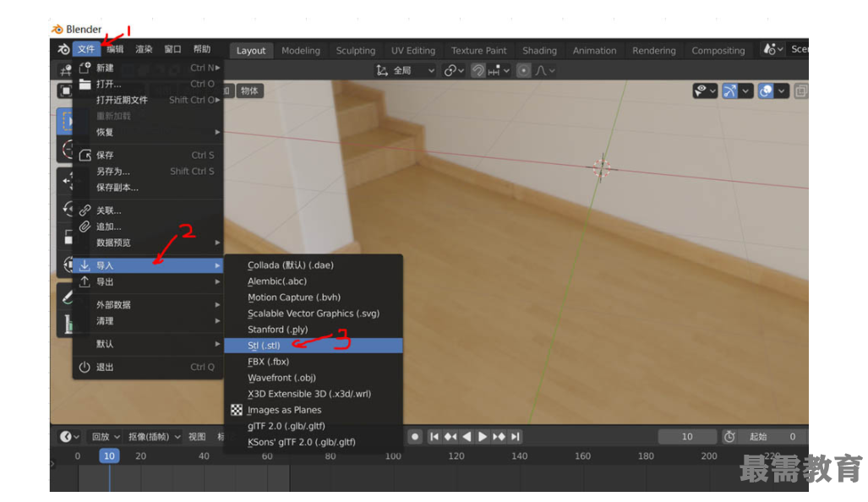Open 抠像(插帧) keying dropdown
The height and width of the screenshot is (502, 868).
tap(154, 437)
